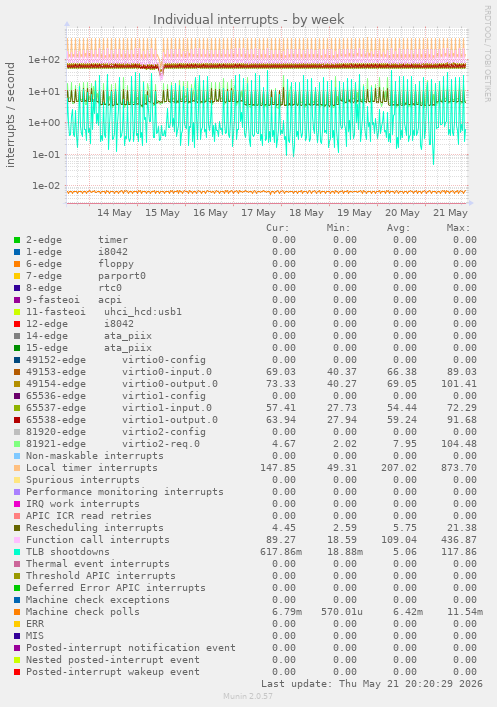Click the 17 May date marker
Viewport: 497px width, 707px height.
258,212
